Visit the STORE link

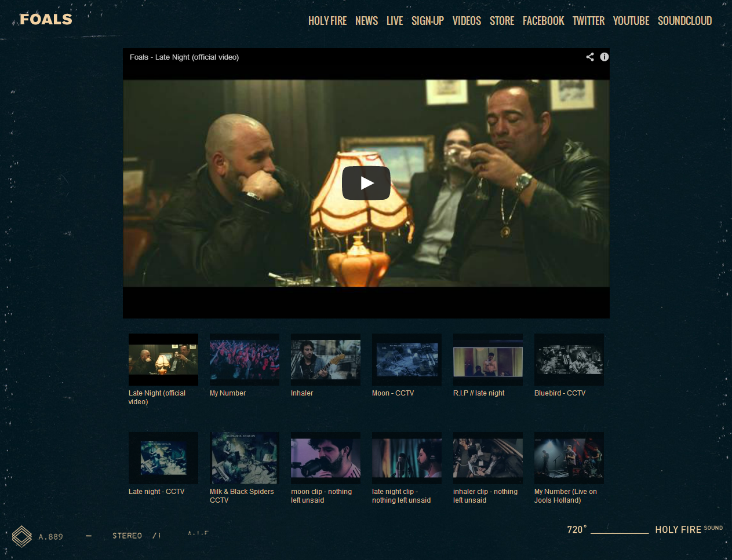coord(502,21)
